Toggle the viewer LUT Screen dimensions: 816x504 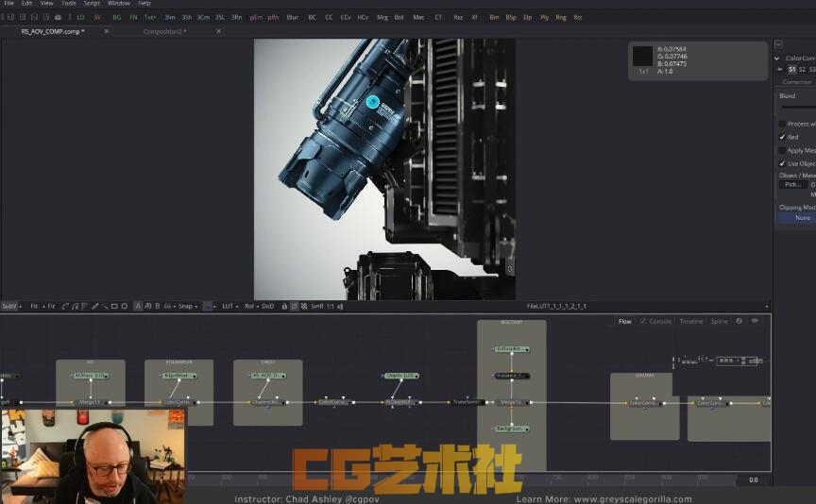pos(228,307)
